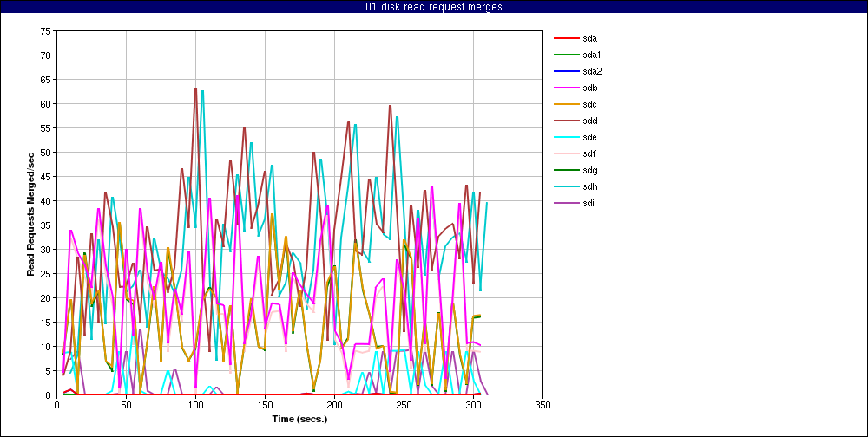Screen dimensions: 868x437
Task: Click the y-axis tick label 25
Action: pos(46,274)
